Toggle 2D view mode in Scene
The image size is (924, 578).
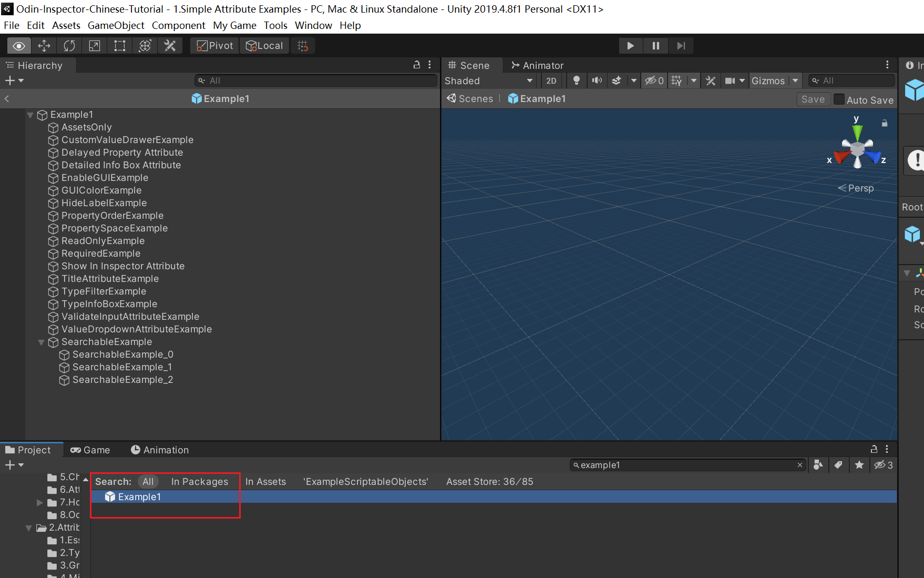[x=551, y=80]
